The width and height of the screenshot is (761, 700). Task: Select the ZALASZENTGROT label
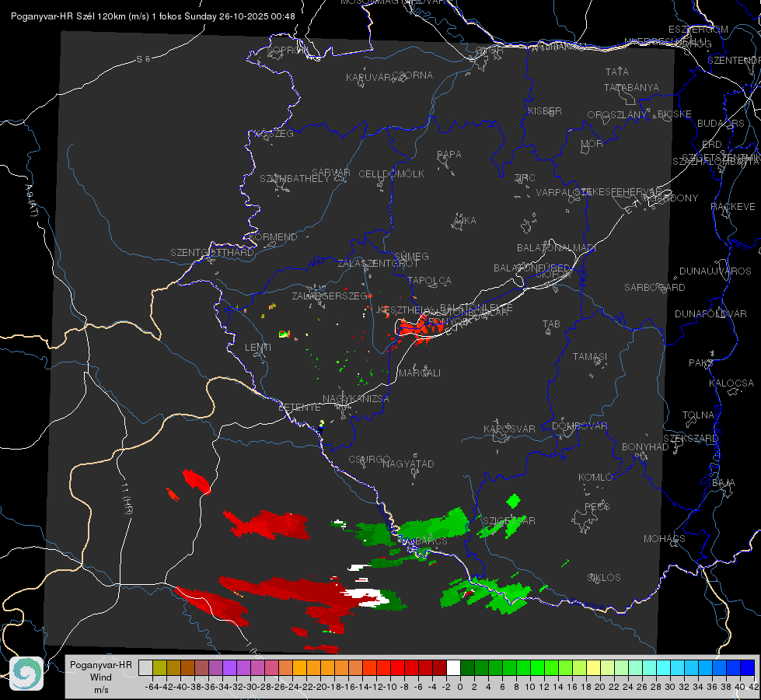(378, 264)
